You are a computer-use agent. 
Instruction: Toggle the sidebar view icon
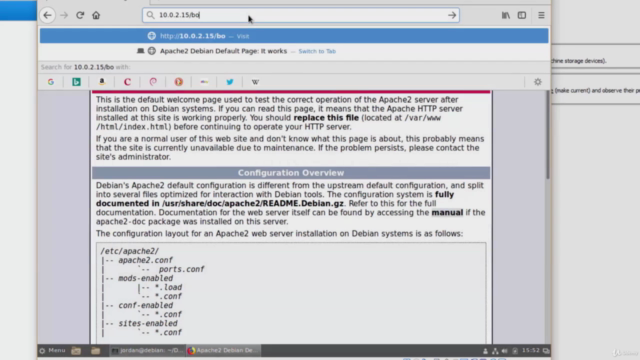click(522, 15)
